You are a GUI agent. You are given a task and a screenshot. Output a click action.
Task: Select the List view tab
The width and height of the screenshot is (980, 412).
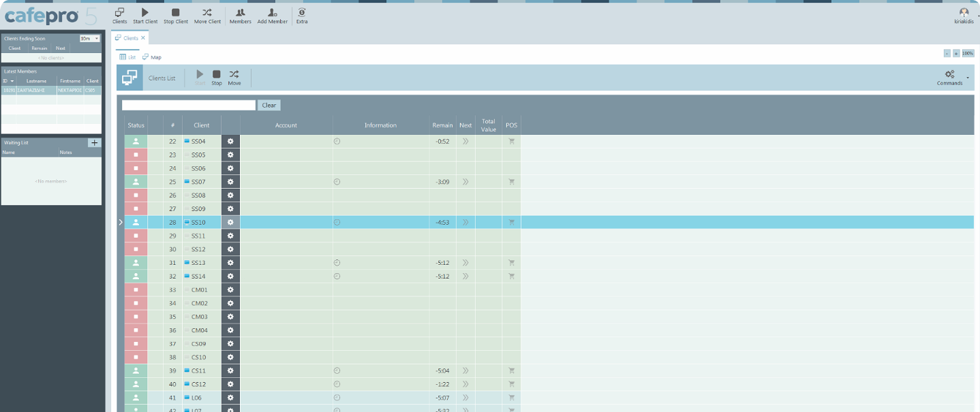(128, 57)
